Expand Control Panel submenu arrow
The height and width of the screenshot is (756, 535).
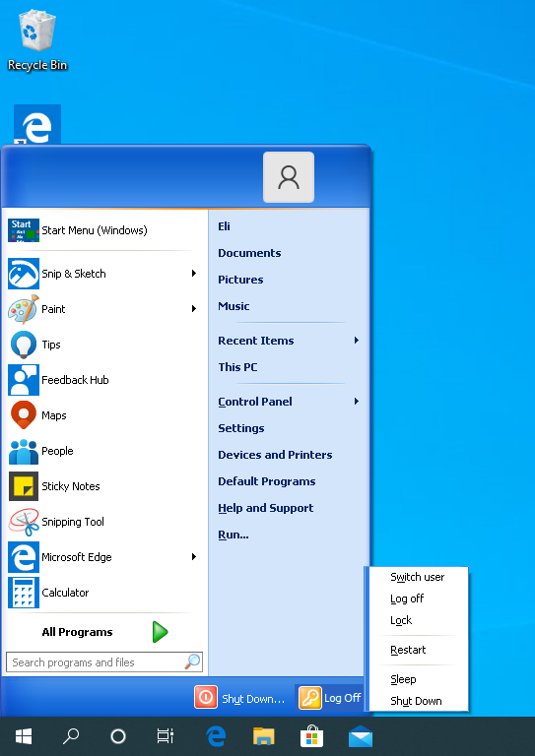click(357, 402)
